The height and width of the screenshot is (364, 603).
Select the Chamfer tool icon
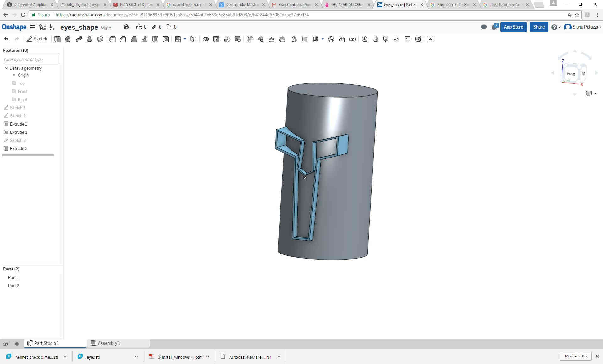point(123,39)
